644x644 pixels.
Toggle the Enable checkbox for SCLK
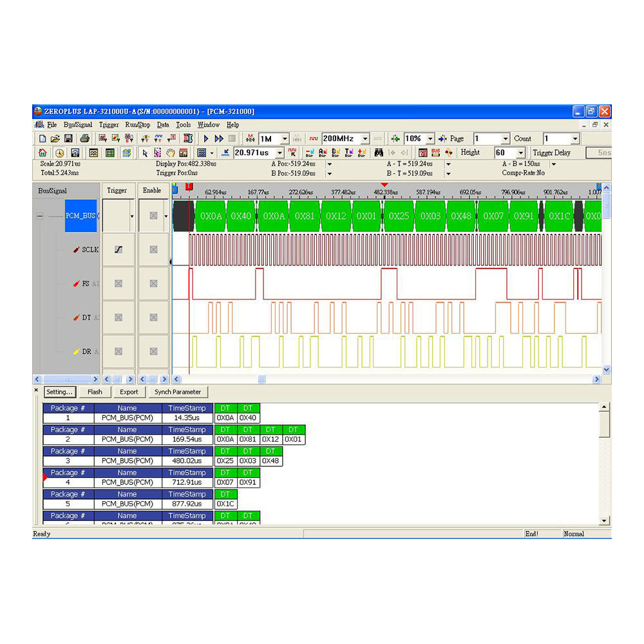click(152, 249)
